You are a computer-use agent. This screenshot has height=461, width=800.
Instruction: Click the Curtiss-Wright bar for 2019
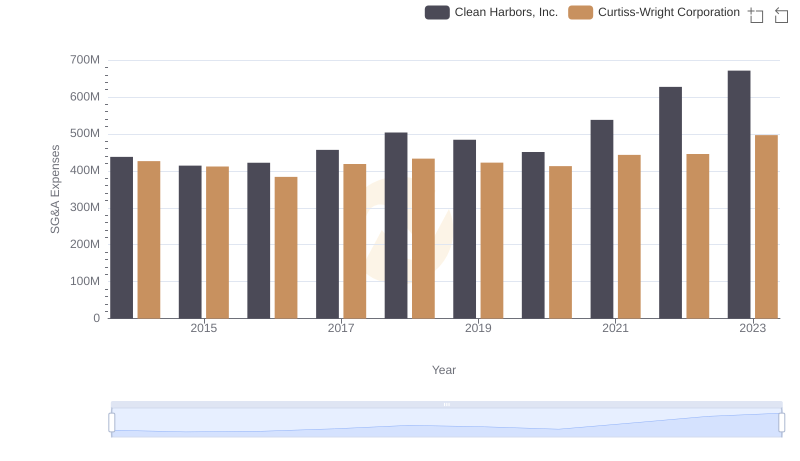492,241
